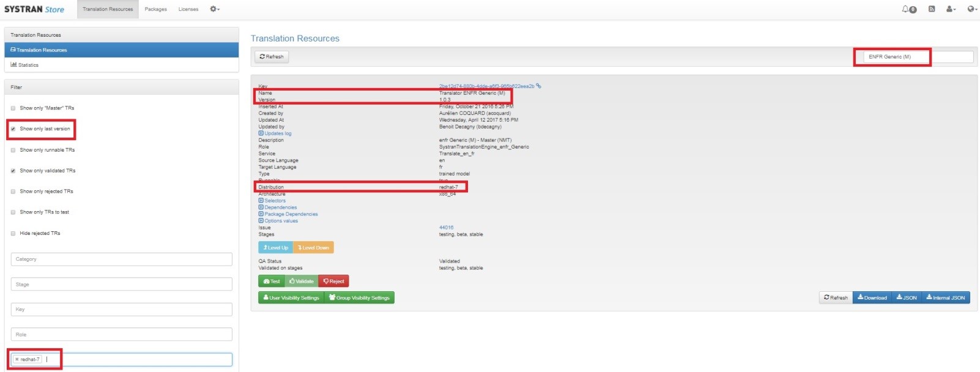Screen dimensions: 980x372
Task: Click the Validate button
Action: (x=302, y=281)
